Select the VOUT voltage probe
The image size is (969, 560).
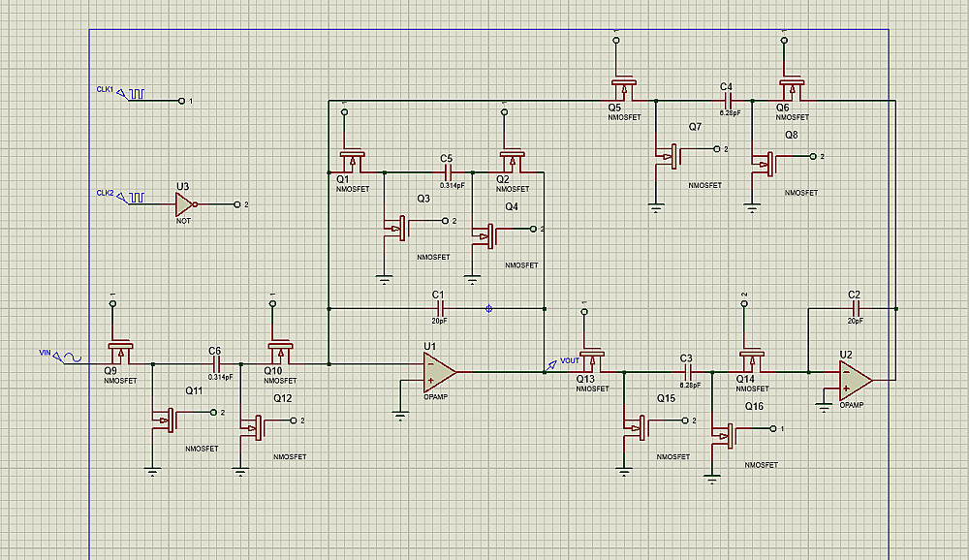(x=550, y=365)
